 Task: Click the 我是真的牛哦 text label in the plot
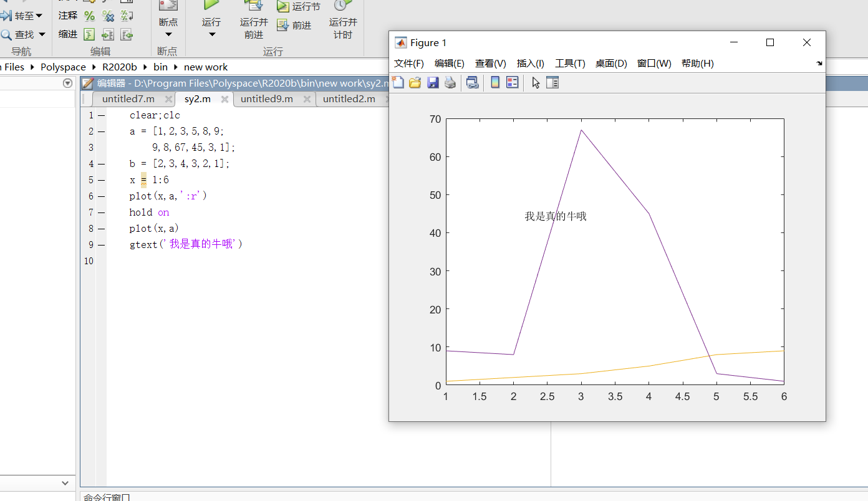pos(556,216)
